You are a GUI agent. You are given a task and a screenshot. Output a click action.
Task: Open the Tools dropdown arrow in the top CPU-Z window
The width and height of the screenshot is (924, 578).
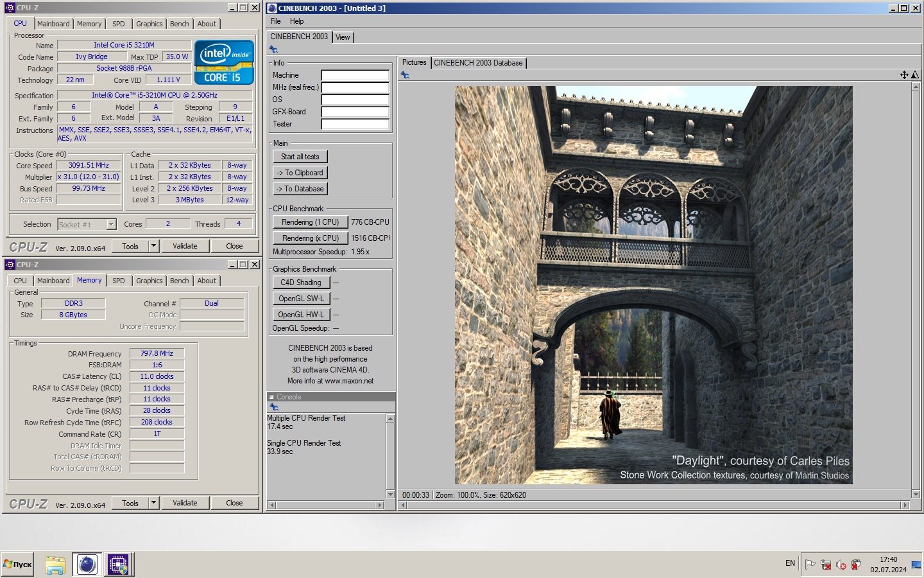pyautogui.click(x=153, y=246)
